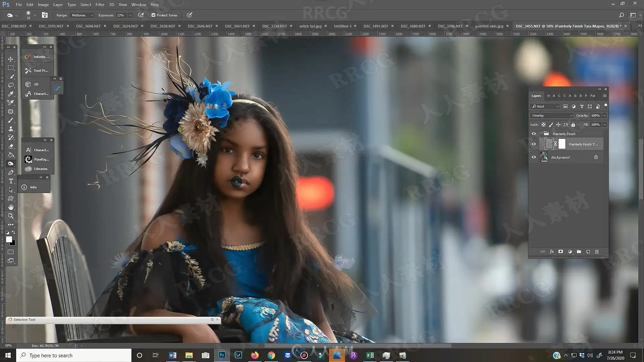Hide the Painterly Finish group
This screenshot has width=644, height=362.
coord(534,133)
